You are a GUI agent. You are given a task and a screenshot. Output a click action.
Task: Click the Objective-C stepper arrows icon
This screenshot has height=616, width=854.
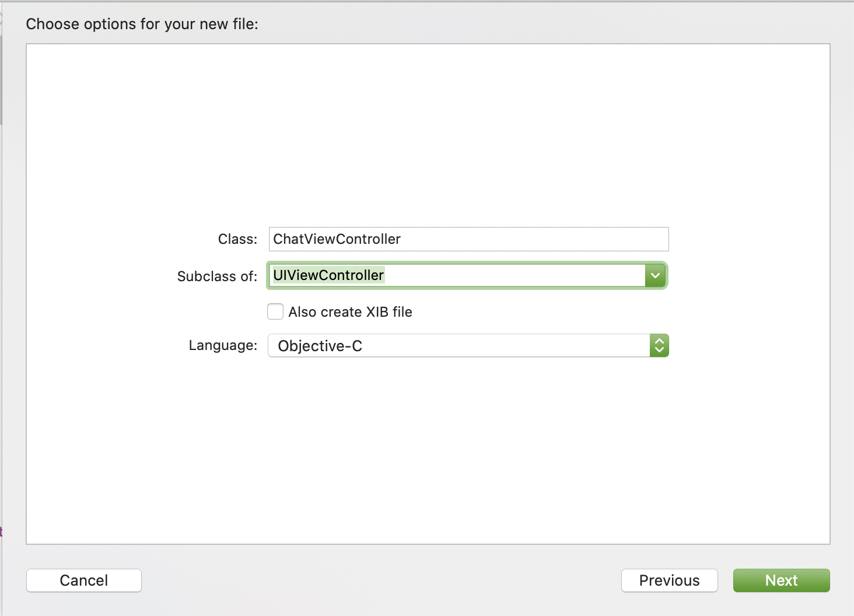659,345
